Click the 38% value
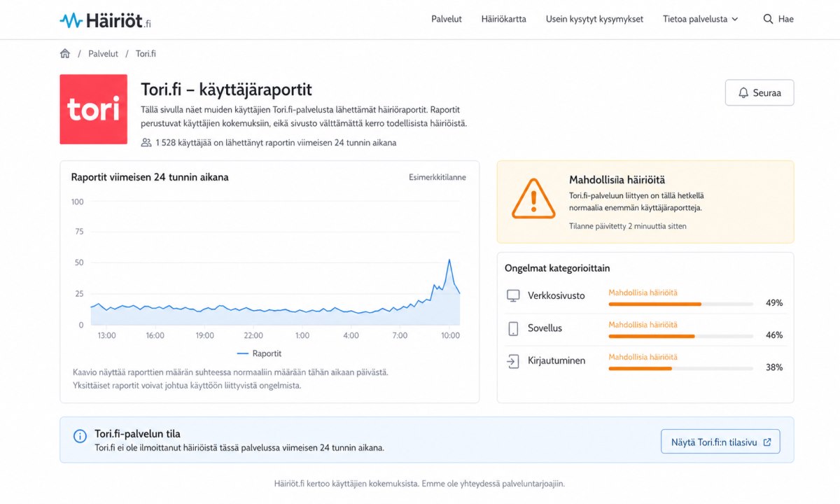Screen dimensions: 840x504 pyautogui.click(x=774, y=367)
